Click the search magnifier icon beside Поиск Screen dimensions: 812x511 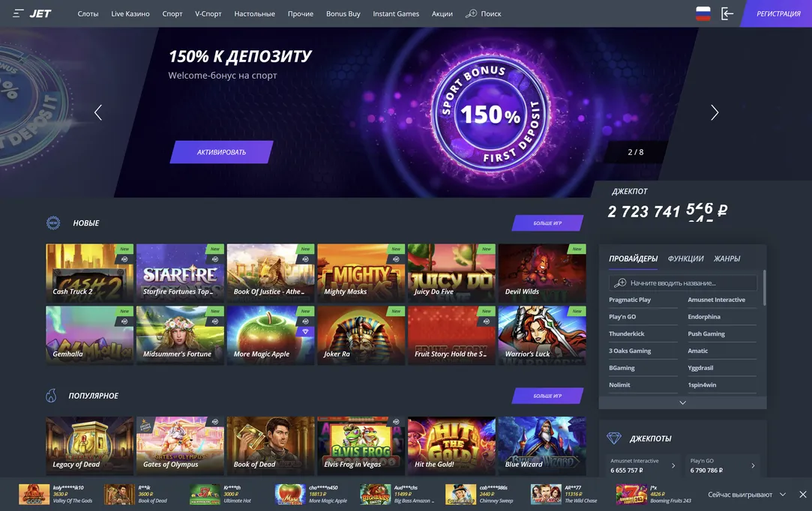(x=471, y=13)
